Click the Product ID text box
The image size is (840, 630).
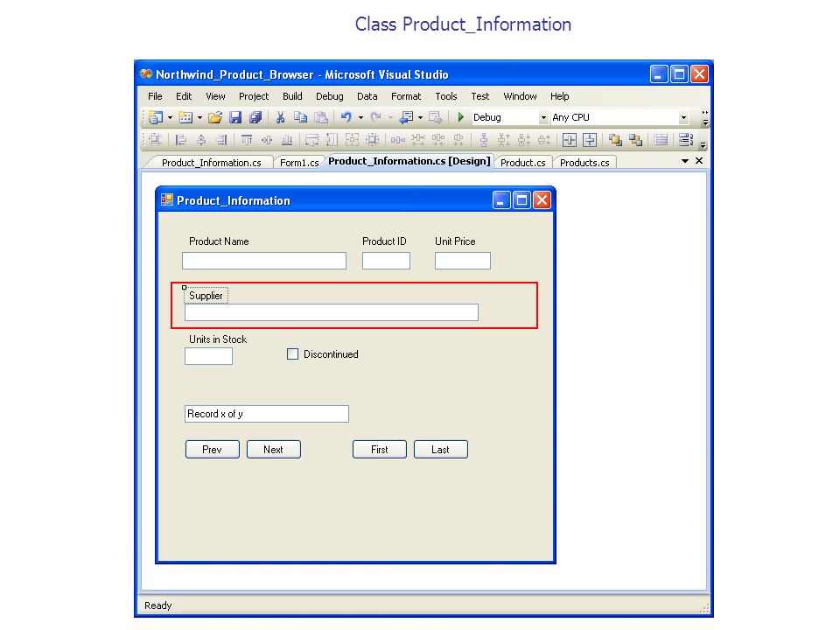click(x=386, y=261)
